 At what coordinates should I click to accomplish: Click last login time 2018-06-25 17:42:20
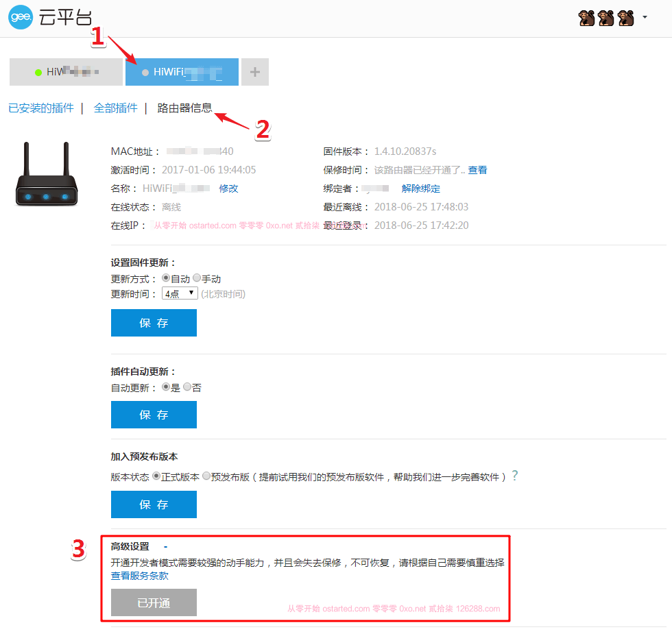(421, 225)
